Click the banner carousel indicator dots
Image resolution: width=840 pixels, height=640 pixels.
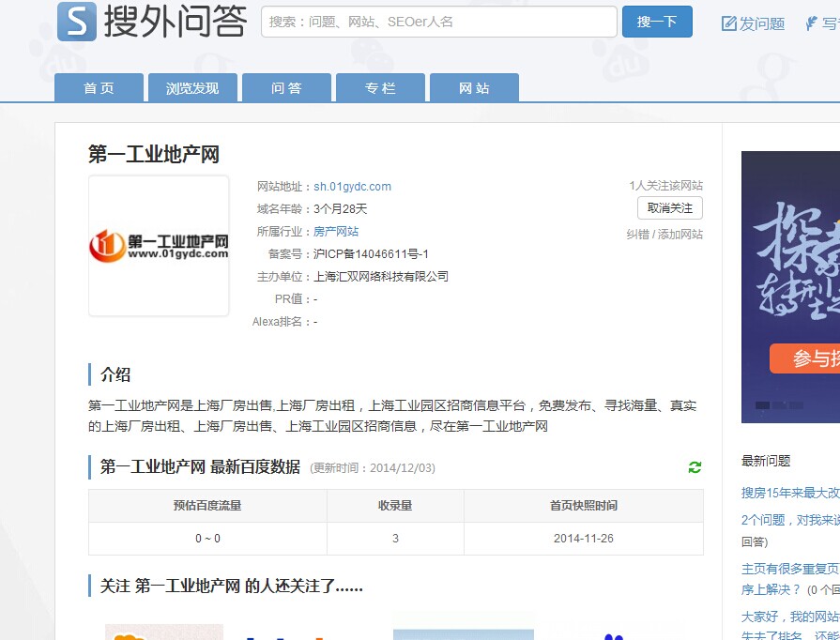[x=779, y=405]
